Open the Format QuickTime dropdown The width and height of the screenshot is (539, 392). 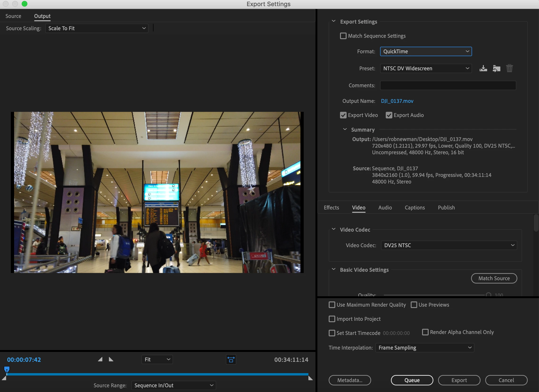click(x=426, y=52)
